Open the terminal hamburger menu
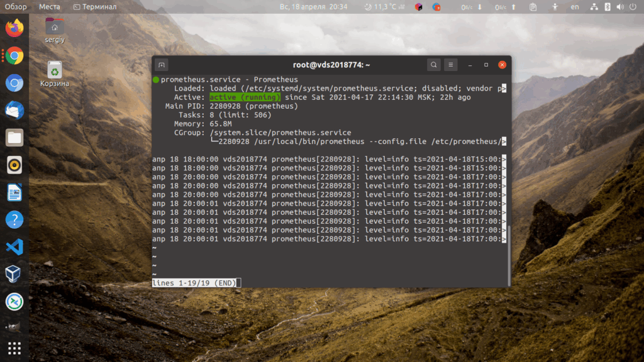The image size is (644, 362). click(450, 65)
